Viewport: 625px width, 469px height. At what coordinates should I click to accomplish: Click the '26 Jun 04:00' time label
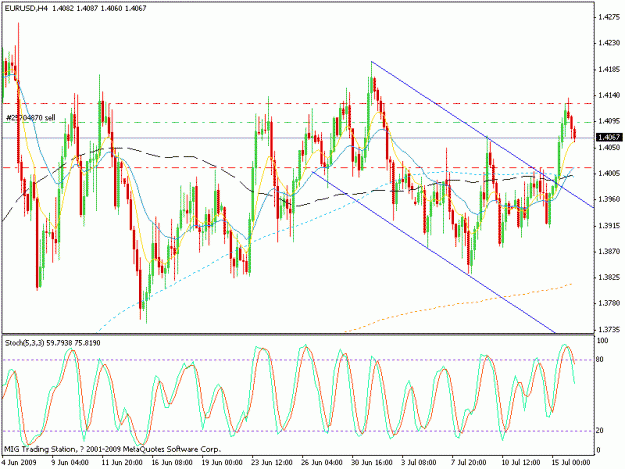(322, 462)
